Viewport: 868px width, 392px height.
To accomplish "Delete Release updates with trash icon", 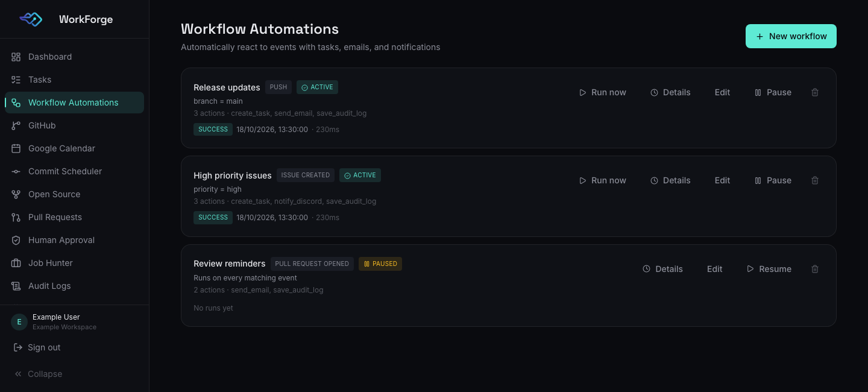I will pos(815,92).
